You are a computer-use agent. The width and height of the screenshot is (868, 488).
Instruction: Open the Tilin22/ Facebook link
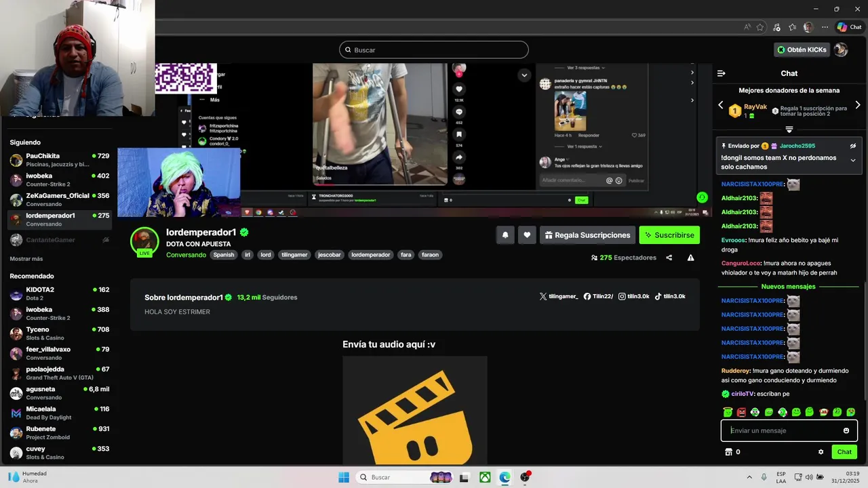(598, 296)
